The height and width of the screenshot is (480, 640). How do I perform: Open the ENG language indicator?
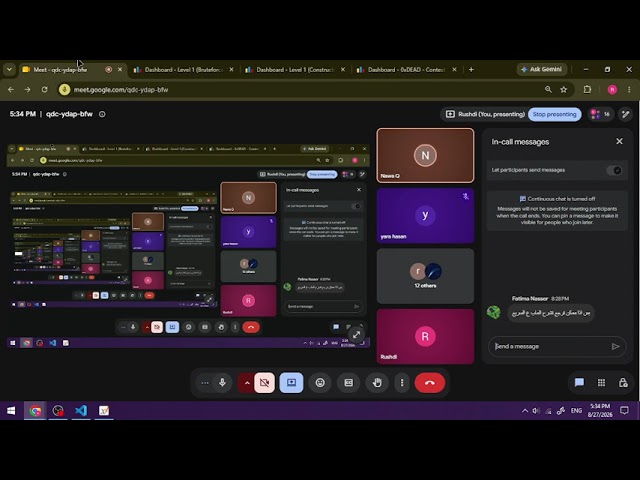point(576,411)
